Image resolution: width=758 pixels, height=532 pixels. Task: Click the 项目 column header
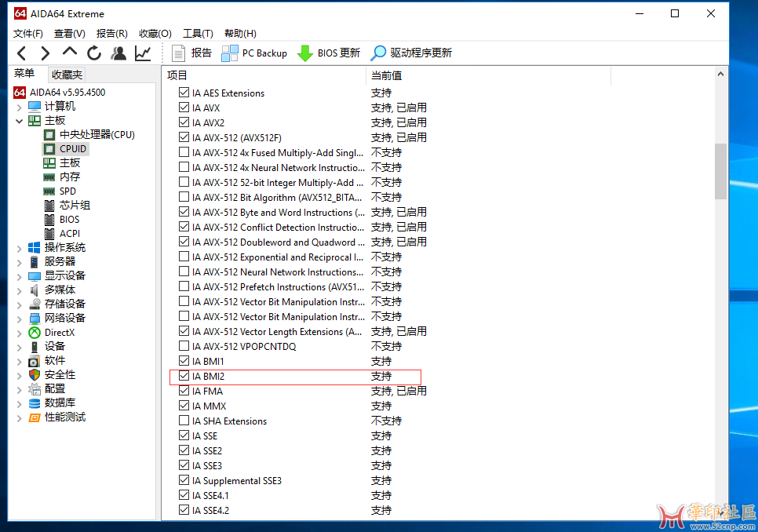click(264, 75)
